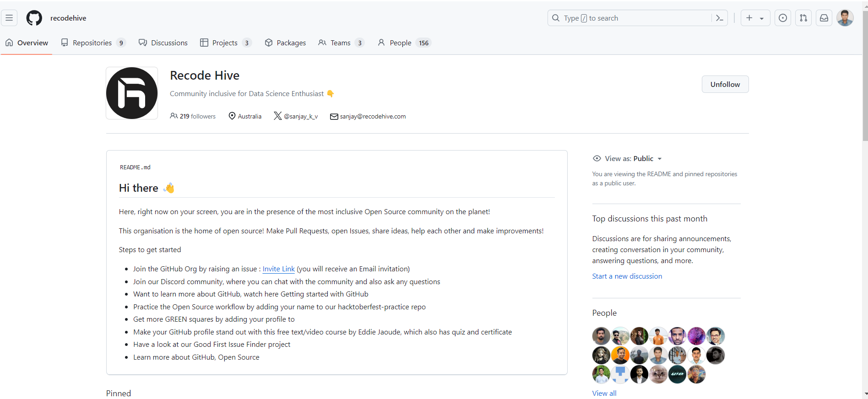The image size is (868, 399).
Task: Open the orange-background avatar in People grid
Action: pyautogui.click(x=620, y=355)
